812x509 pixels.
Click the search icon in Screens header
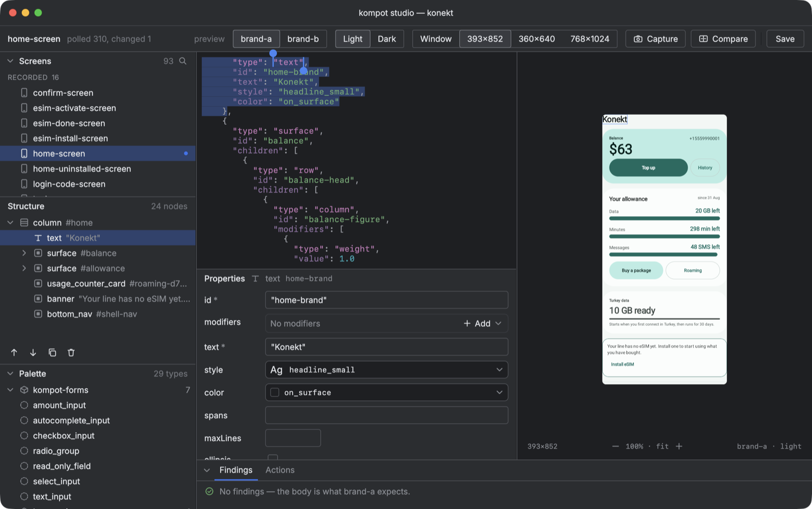(x=183, y=61)
